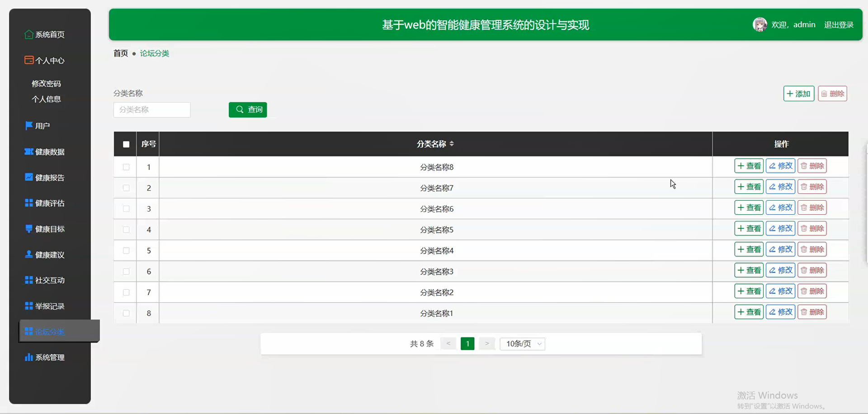868x414 pixels.
Task: Click the 查看 button for 分类名称3
Action: pos(749,270)
